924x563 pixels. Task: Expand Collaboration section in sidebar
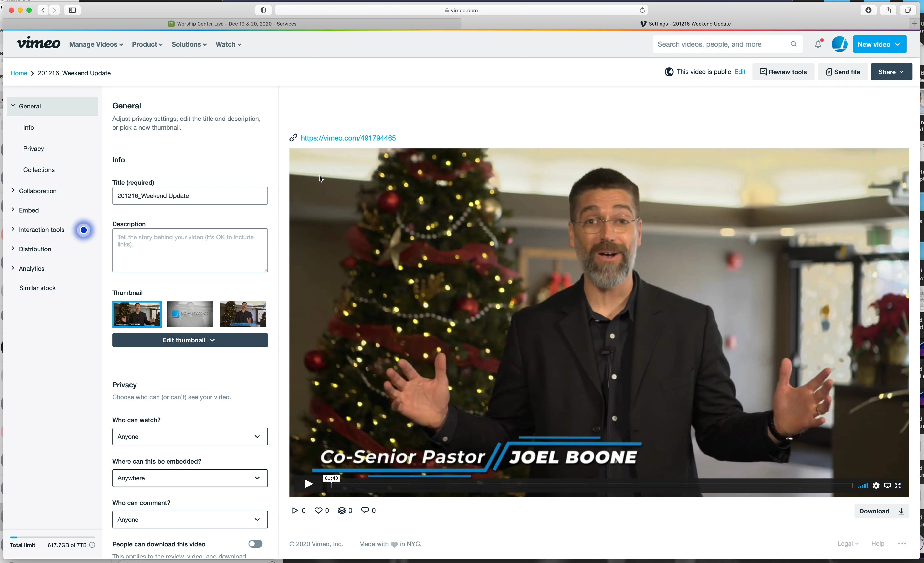[x=38, y=191]
